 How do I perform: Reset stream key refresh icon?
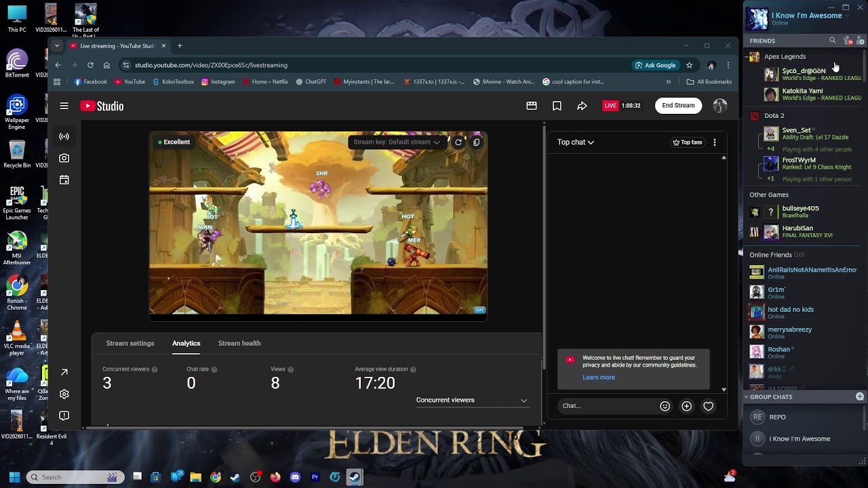coord(458,142)
